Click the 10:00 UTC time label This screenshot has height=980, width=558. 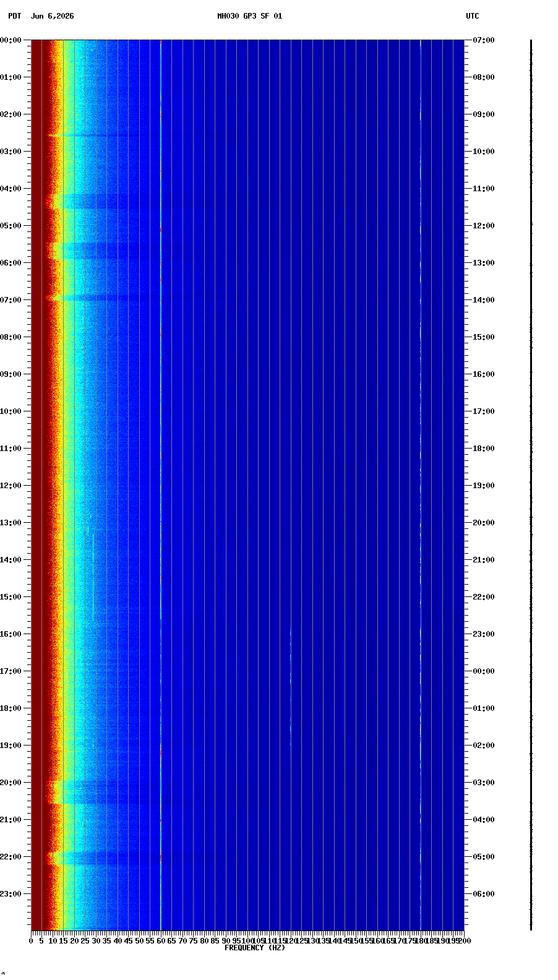484,152
